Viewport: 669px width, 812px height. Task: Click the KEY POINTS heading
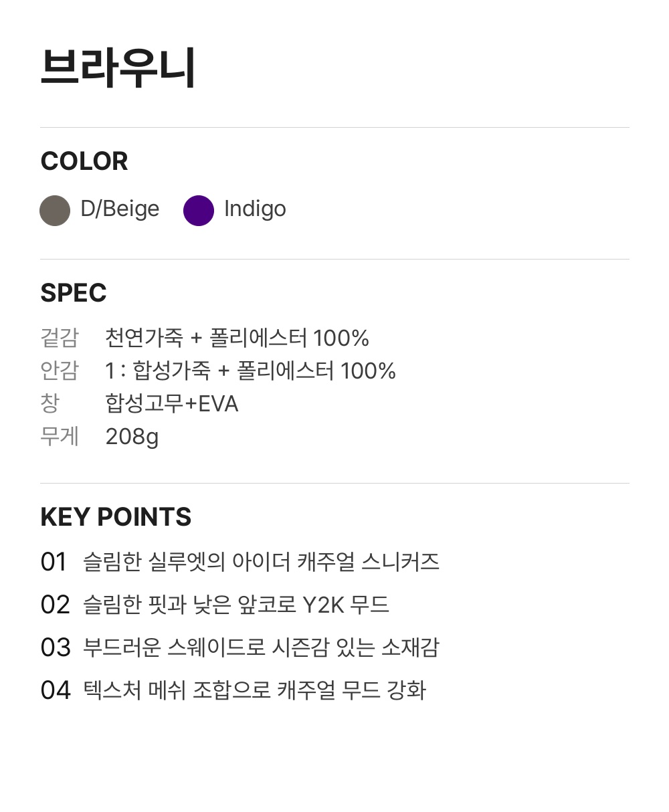click(x=116, y=517)
